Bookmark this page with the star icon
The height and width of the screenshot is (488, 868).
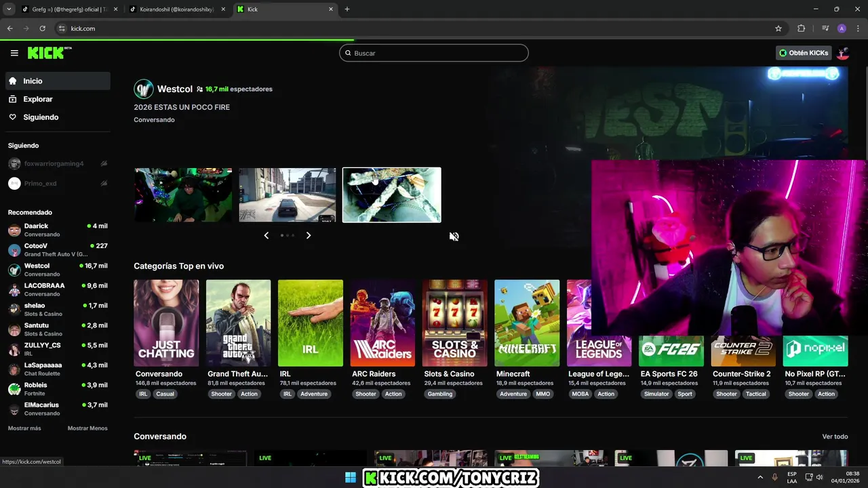tap(778, 28)
